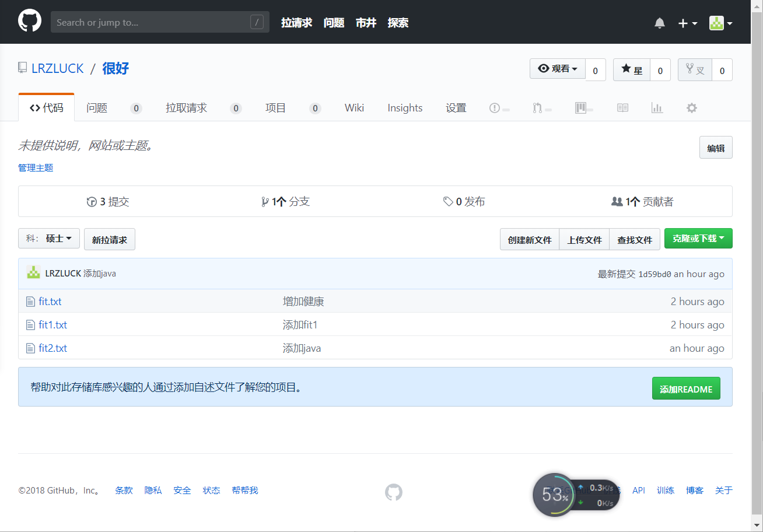Click the 查找文件 button
The height and width of the screenshot is (532, 763).
(635, 239)
